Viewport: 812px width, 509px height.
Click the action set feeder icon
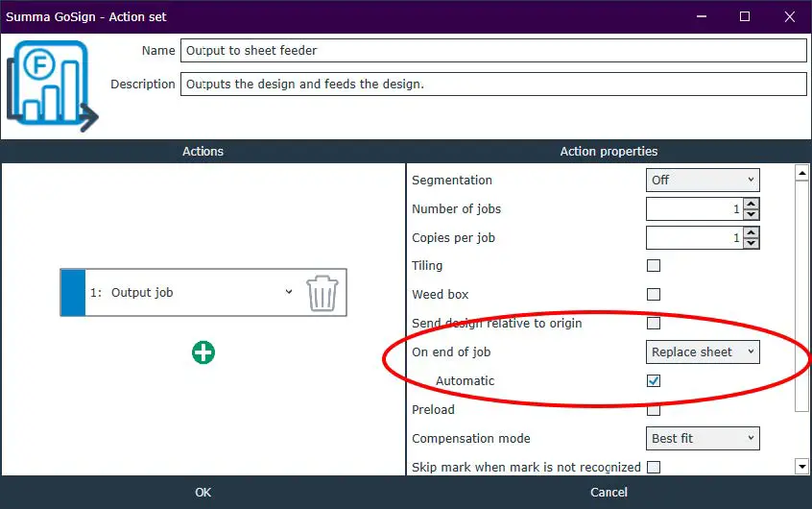click(x=52, y=86)
